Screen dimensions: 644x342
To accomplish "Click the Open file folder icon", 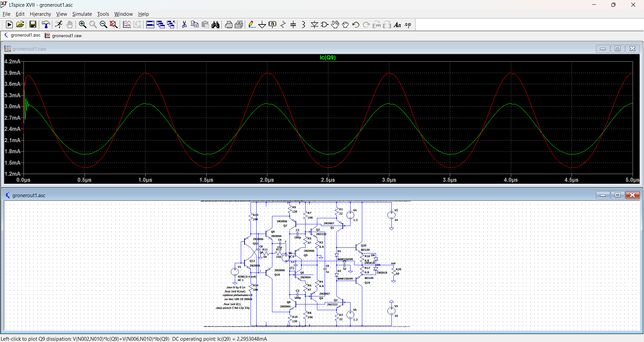I will [20, 24].
